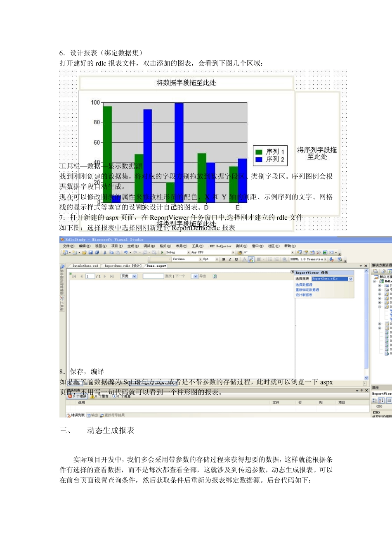Click the ReportViewer smart tag arrow

tap(292, 272)
